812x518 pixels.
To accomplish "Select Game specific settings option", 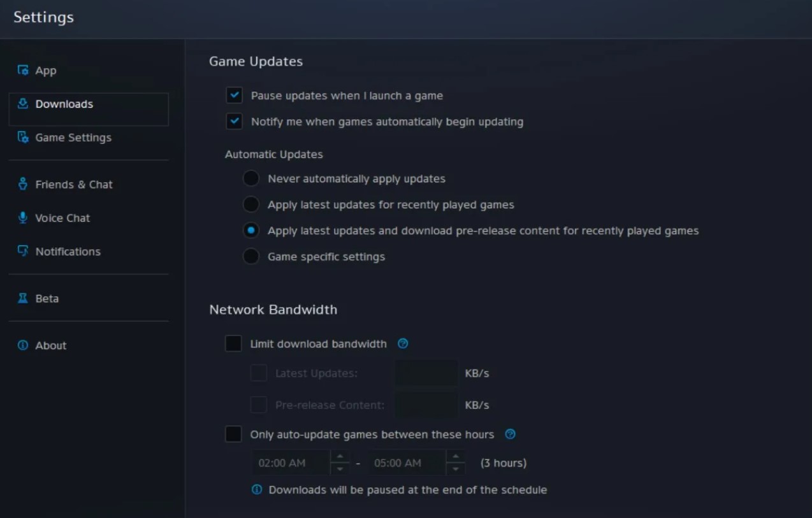I will pyautogui.click(x=251, y=256).
